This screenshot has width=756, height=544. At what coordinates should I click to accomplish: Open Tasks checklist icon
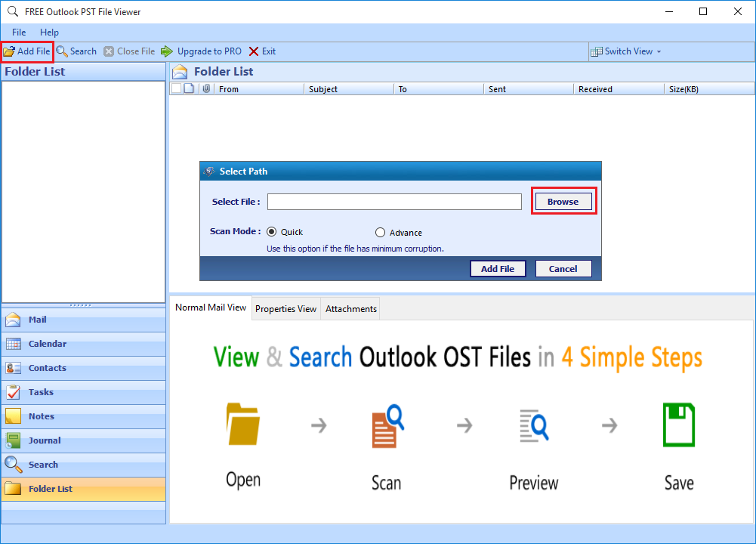click(x=13, y=392)
